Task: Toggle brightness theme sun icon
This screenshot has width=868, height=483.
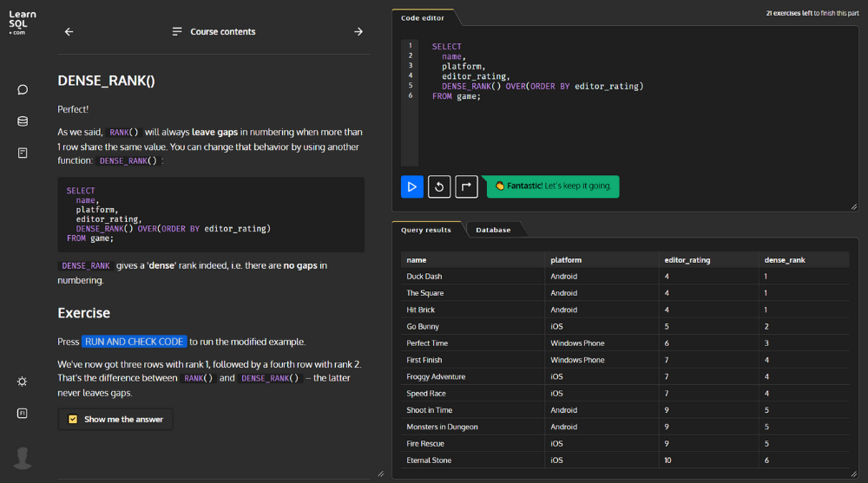Action: (23, 382)
